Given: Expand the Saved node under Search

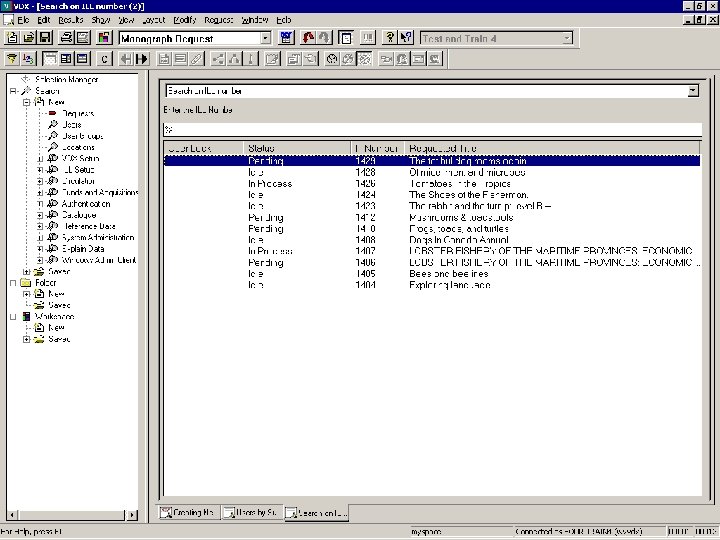Looking at the screenshot, I should 26,271.
